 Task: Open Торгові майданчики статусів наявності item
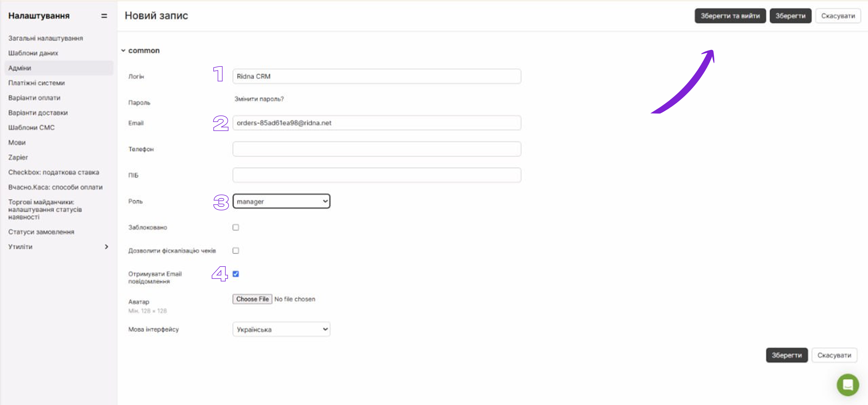coord(45,209)
